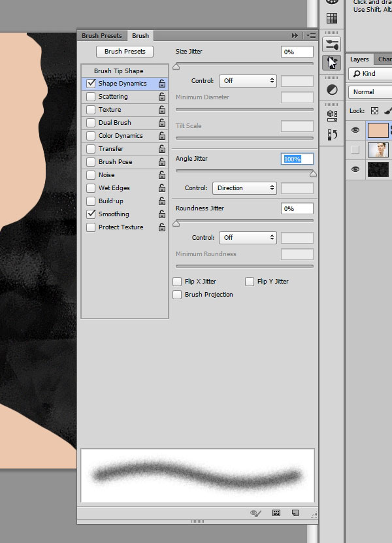Uncheck the Smoothing option

[91, 214]
